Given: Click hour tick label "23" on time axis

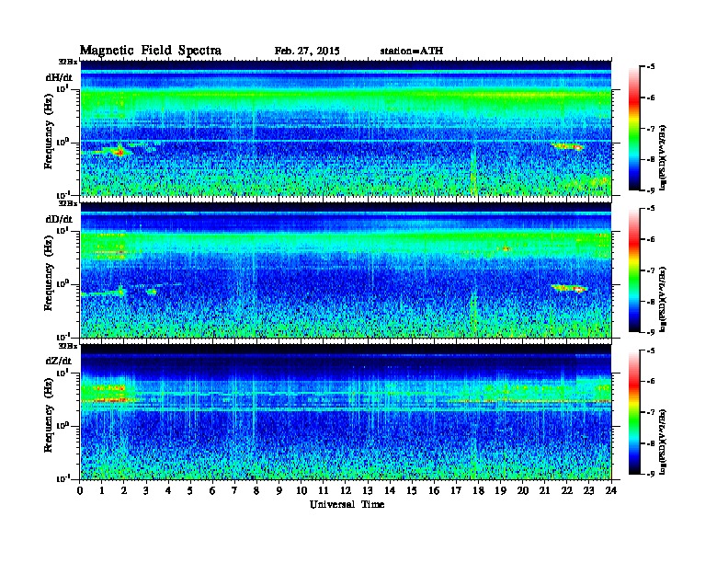Looking at the screenshot, I should pyautogui.click(x=588, y=490).
